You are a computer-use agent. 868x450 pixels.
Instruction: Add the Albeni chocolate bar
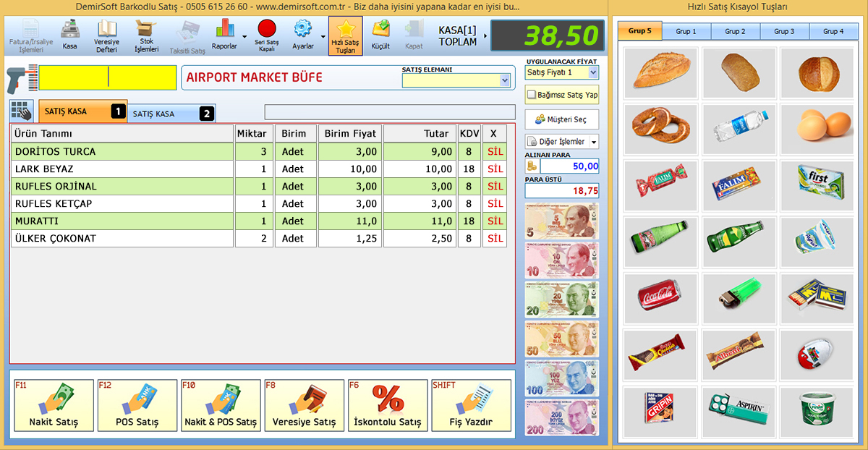[739, 355]
